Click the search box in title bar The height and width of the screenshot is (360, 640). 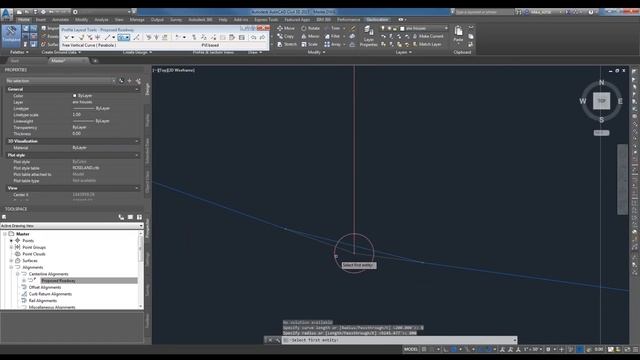(x=484, y=12)
